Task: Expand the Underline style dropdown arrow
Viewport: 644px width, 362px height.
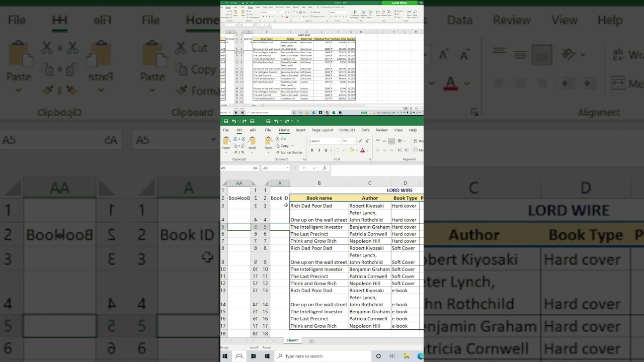Action: point(331,150)
